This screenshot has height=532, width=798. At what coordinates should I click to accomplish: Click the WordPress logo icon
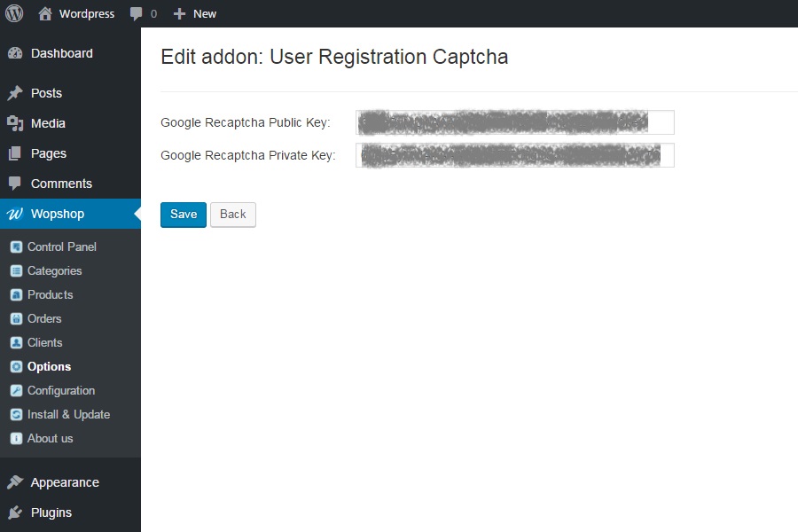[x=15, y=13]
